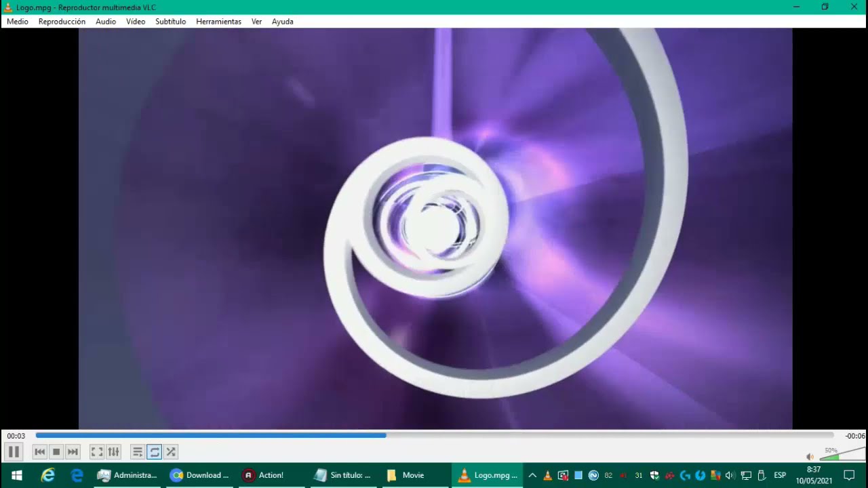Seek in the playback progress bar
Image resolution: width=868 pixels, height=488 pixels.
(434, 436)
